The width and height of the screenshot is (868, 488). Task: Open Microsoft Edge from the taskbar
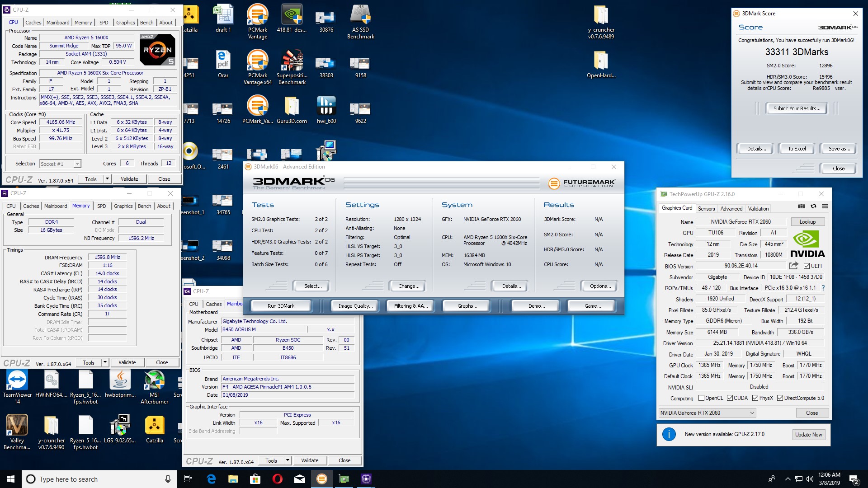[211, 479]
